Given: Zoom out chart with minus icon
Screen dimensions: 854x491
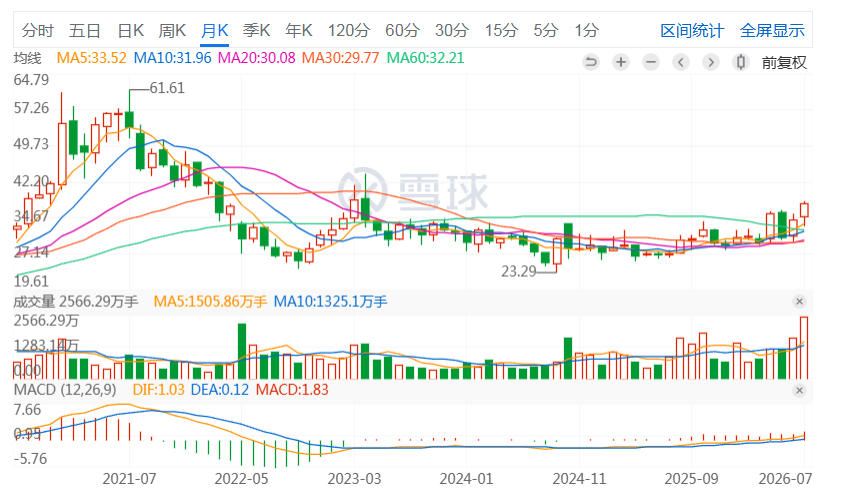Looking at the screenshot, I should point(650,62).
